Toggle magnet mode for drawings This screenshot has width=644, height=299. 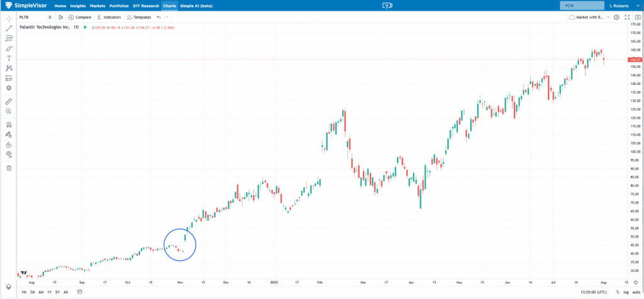tap(9, 124)
